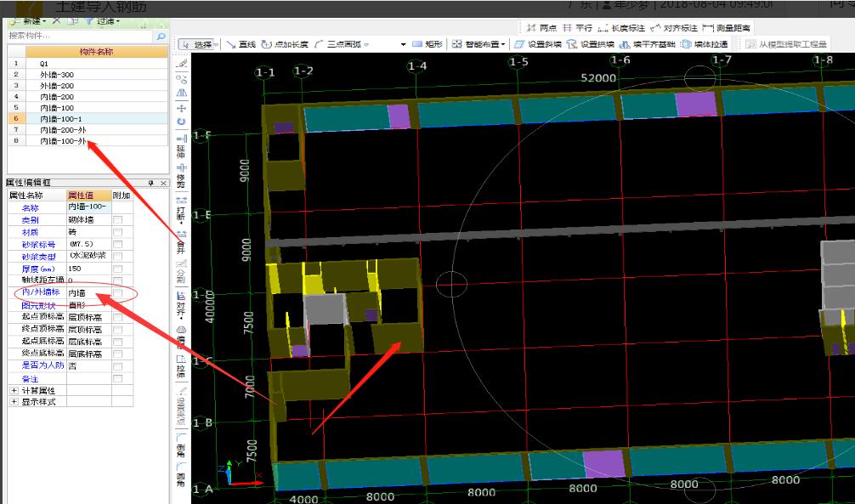Click the 对齐 align tool
This screenshot has width=855, height=504.
[181, 304]
